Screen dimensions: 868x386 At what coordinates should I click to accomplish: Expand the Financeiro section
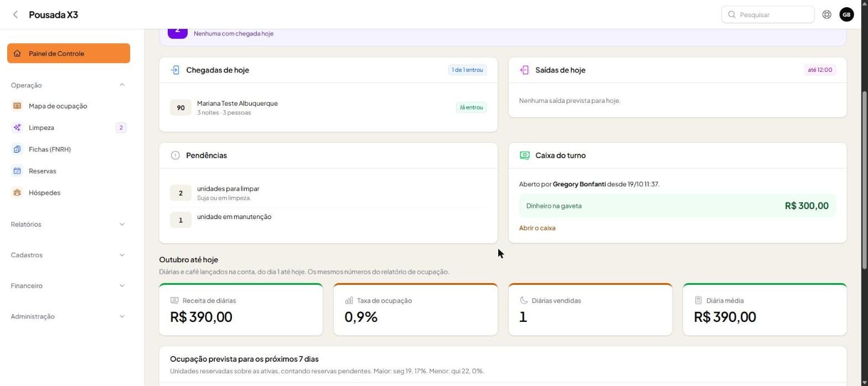[x=68, y=286]
